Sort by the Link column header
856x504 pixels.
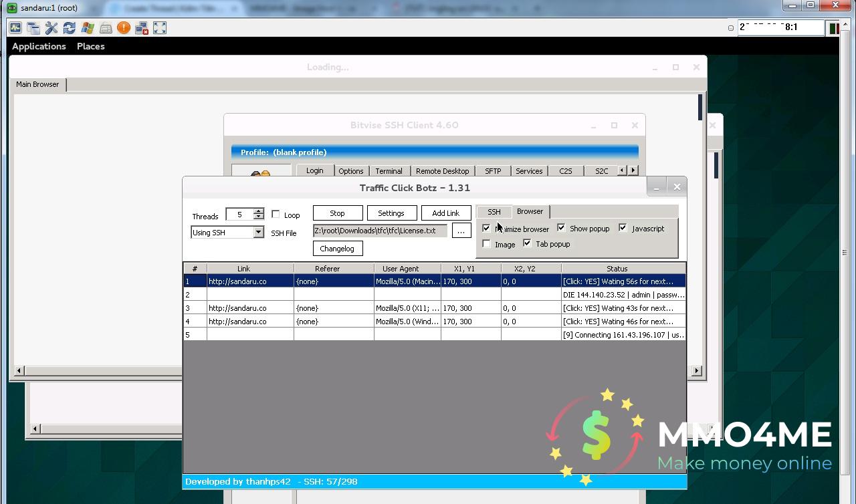pyautogui.click(x=250, y=269)
